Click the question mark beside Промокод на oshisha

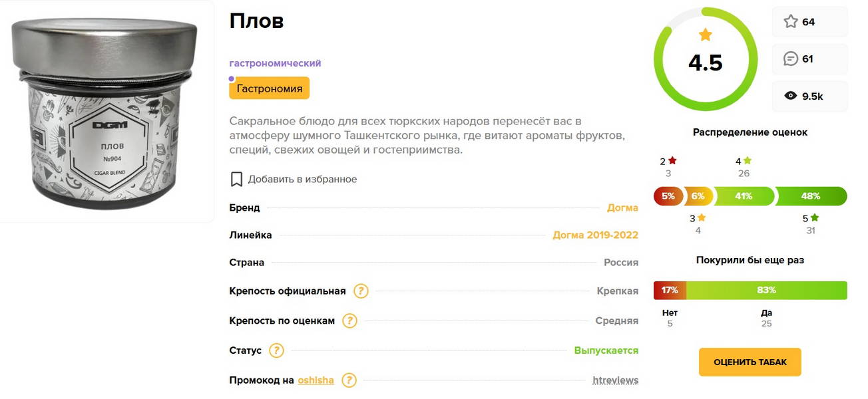pos(349,380)
